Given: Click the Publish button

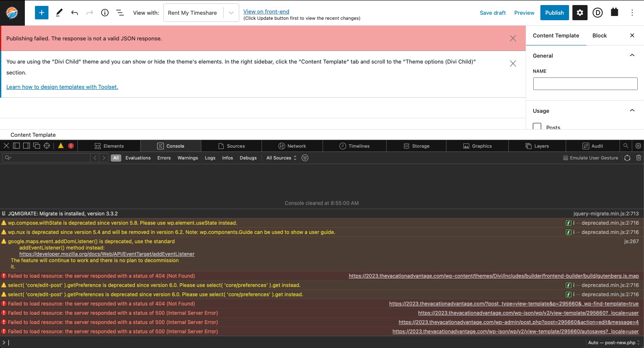Looking at the screenshot, I should point(554,13).
